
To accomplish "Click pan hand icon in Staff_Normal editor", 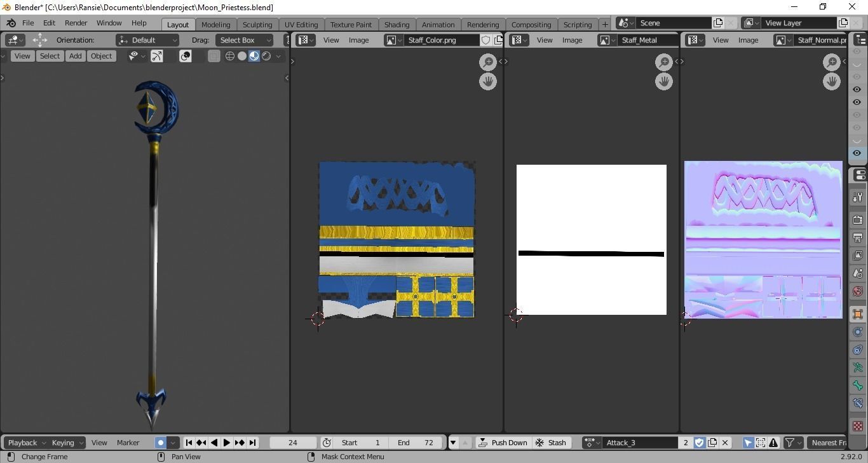I will point(832,81).
